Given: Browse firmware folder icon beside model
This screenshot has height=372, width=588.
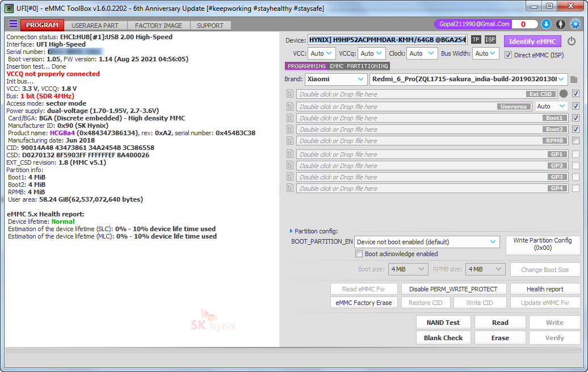Looking at the screenshot, I should coord(574,79).
